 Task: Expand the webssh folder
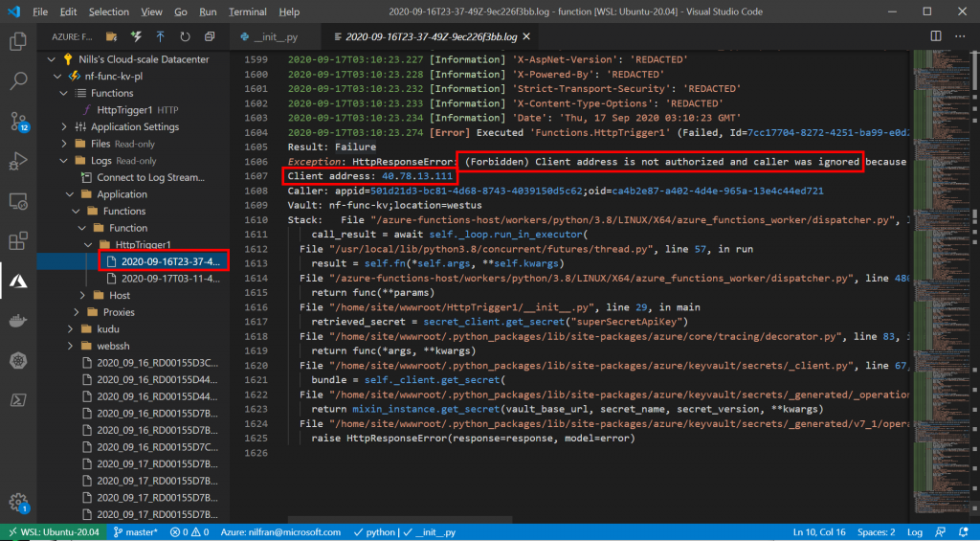coord(70,346)
